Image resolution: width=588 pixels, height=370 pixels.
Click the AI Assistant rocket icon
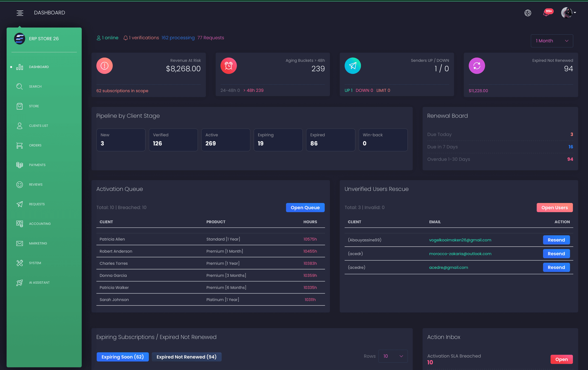coord(20,282)
